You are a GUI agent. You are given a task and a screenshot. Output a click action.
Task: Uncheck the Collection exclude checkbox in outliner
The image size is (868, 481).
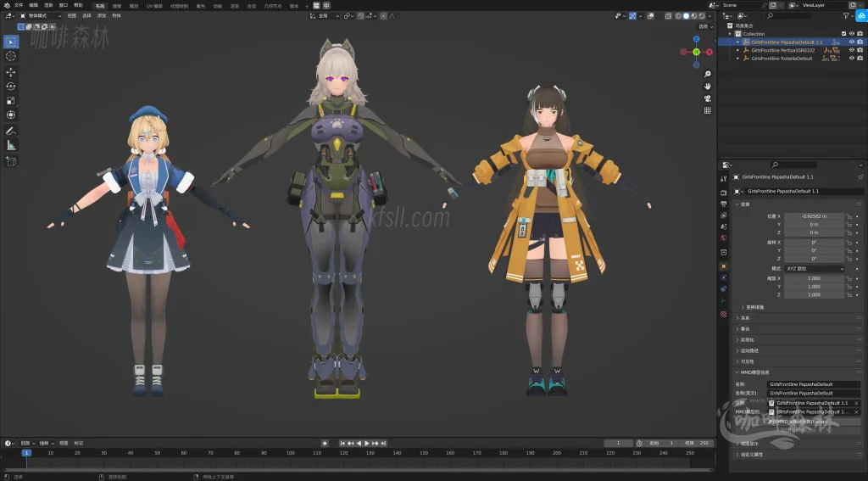pyautogui.click(x=843, y=34)
